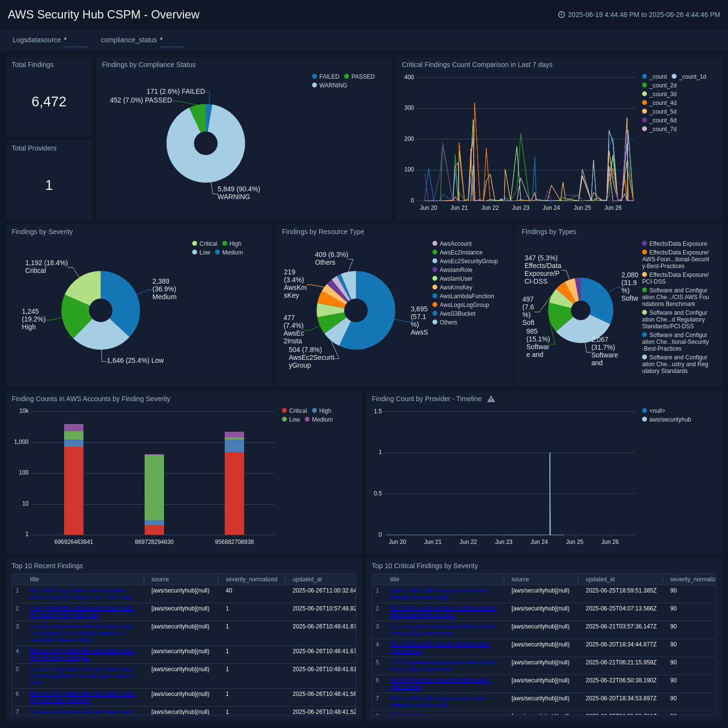Toggle AwsLogsLogGroup legend entry

(x=461, y=305)
